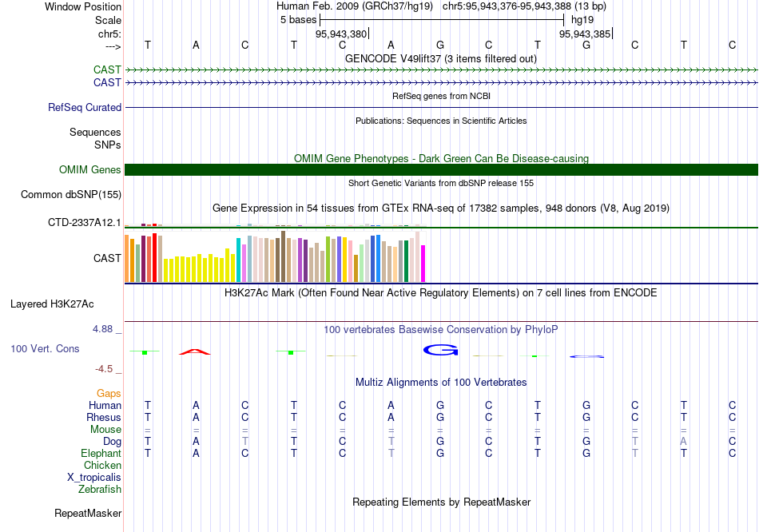This screenshot has height=532, width=759.
Task: Click the Scale track label
Action: click(x=108, y=20)
